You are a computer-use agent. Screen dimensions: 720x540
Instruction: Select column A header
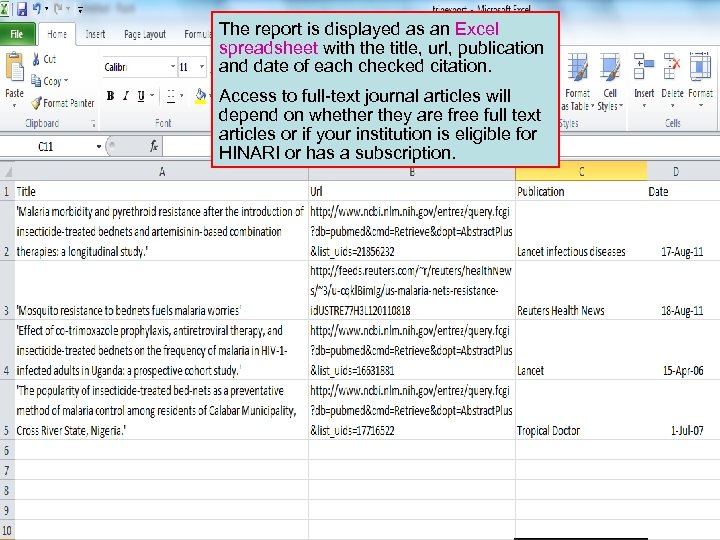tap(162, 172)
